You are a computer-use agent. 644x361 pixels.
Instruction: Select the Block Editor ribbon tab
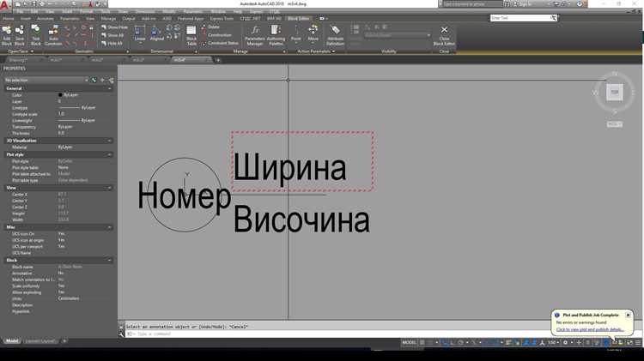[298, 19]
